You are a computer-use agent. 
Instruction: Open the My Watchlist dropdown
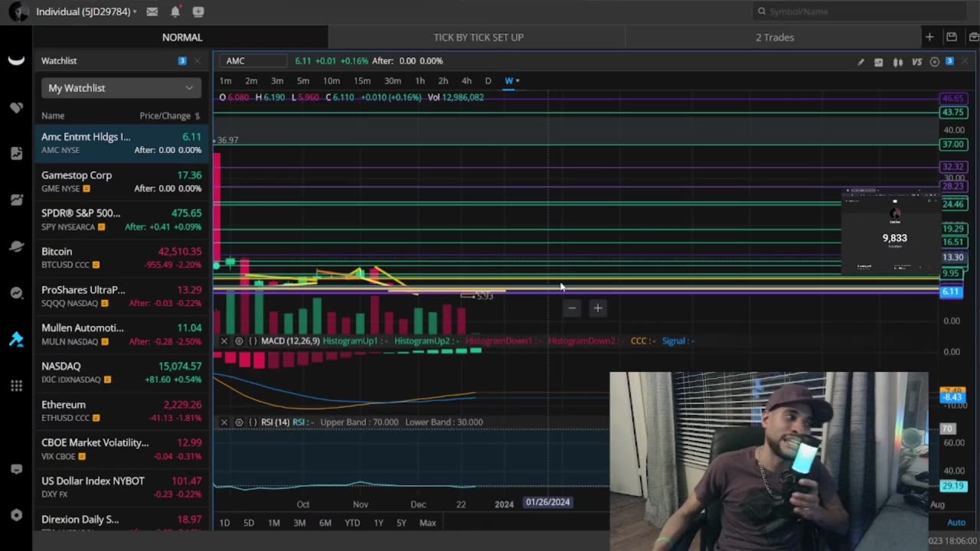pyautogui.click(x=121, y=88)
